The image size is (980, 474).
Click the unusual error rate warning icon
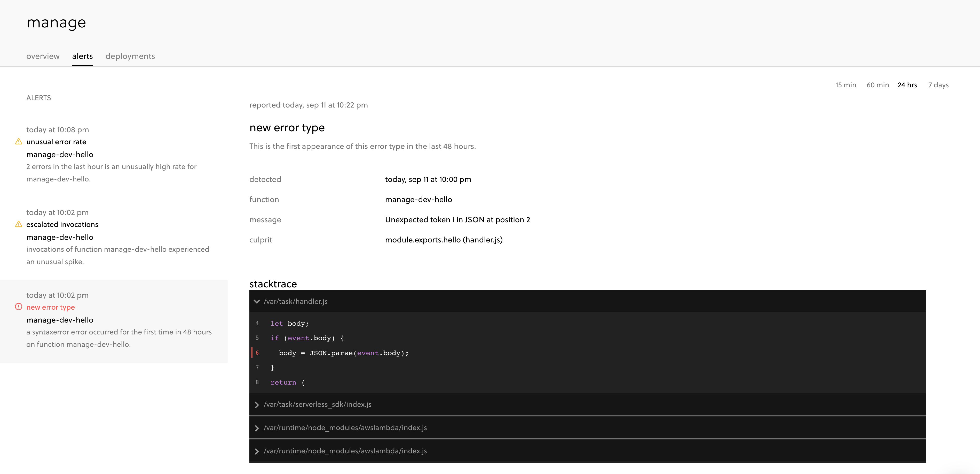coord(18,142)
